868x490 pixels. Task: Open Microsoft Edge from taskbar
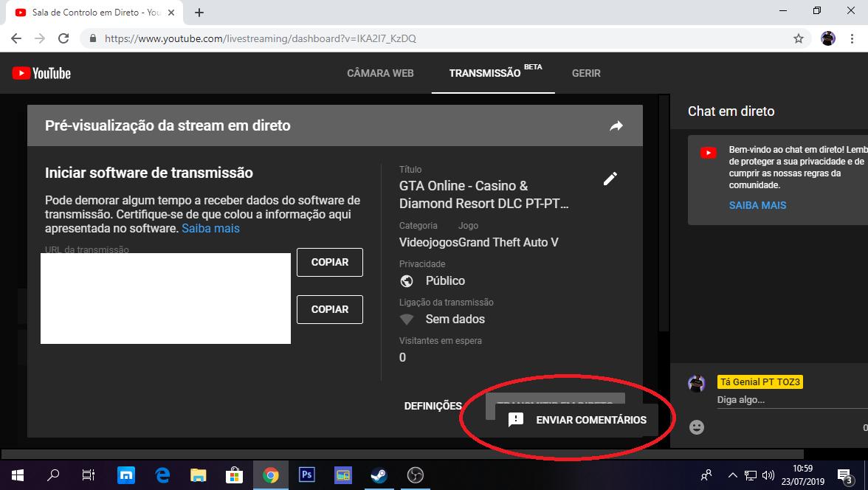pos(162,475)
